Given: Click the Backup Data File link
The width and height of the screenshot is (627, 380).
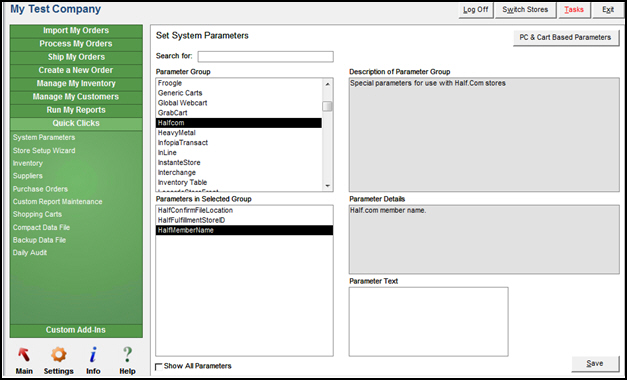Looking at the screenshot, I should pyautogui.click(x=39, y=240).
